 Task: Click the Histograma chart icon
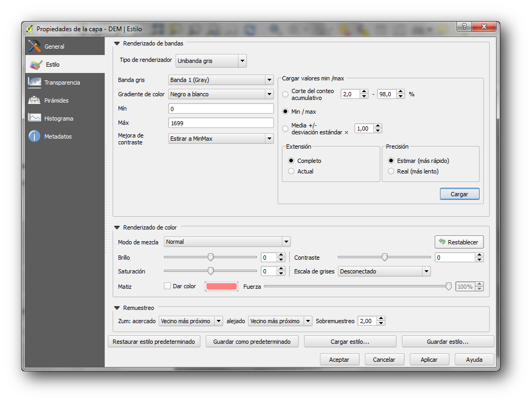tap(34, 118)
